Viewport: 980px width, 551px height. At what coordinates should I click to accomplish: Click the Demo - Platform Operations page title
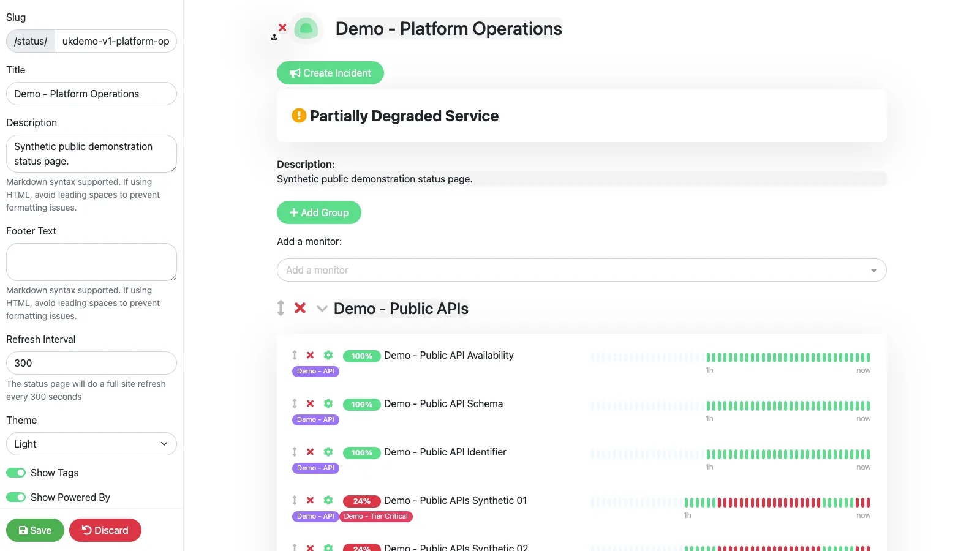pos(449,29)
